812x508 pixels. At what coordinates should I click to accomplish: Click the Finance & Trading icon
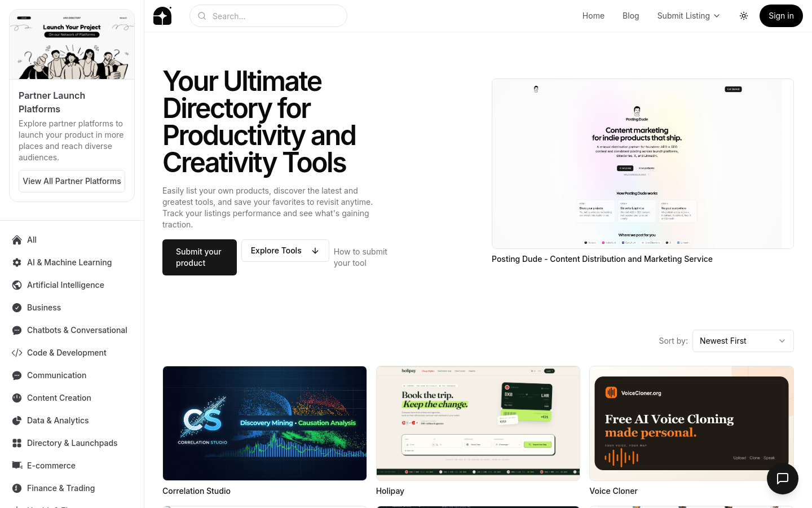pyautogui.click(x=17, y=488)
